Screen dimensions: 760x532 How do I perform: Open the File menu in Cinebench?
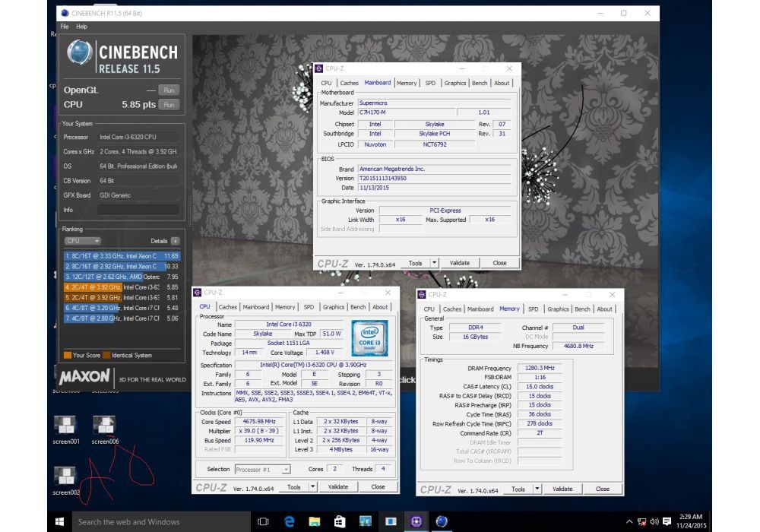coord(65,27)
